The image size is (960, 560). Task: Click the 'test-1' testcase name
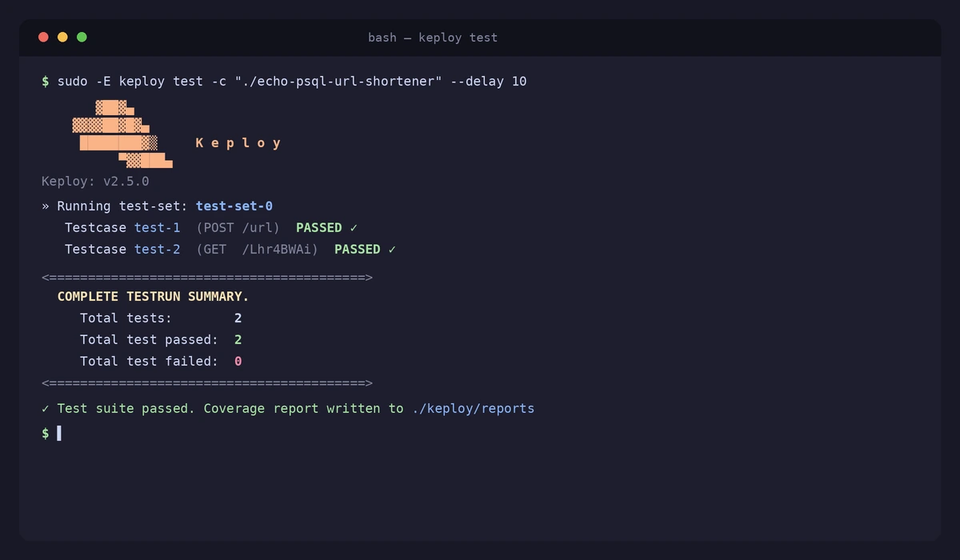[158, 228]
